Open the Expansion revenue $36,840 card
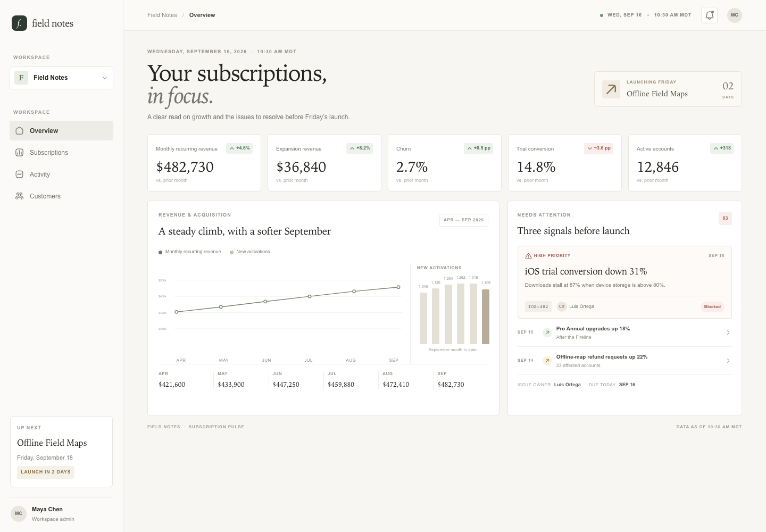Image resolution: width=766 pixels, height=532 pixels. [x=324, y=163]
